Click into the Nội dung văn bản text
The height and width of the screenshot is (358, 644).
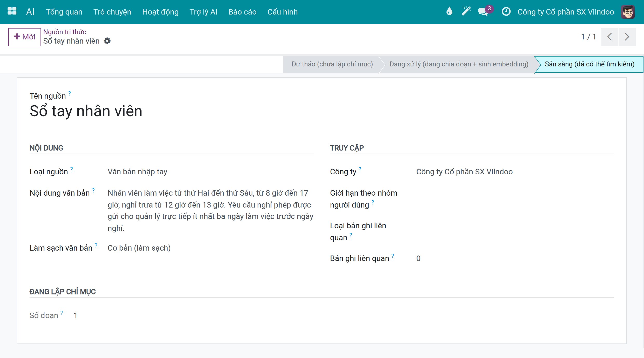coord(210,210)
